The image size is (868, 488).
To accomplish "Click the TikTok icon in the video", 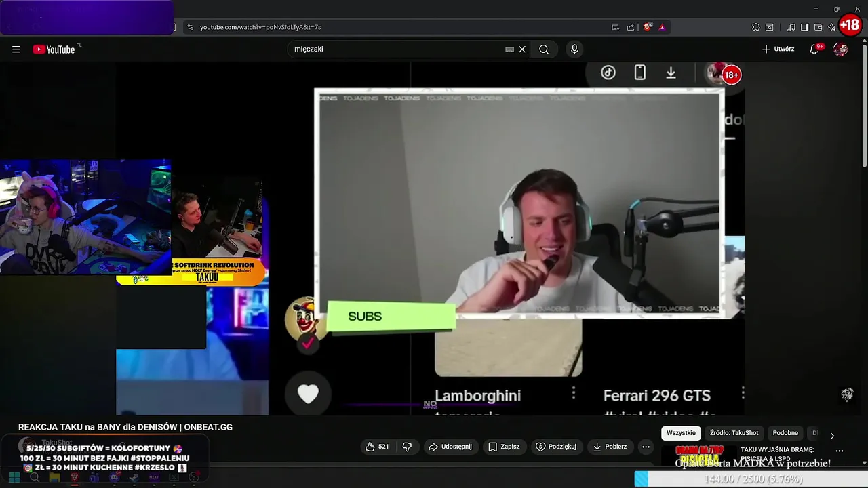I will click(608, 73).
